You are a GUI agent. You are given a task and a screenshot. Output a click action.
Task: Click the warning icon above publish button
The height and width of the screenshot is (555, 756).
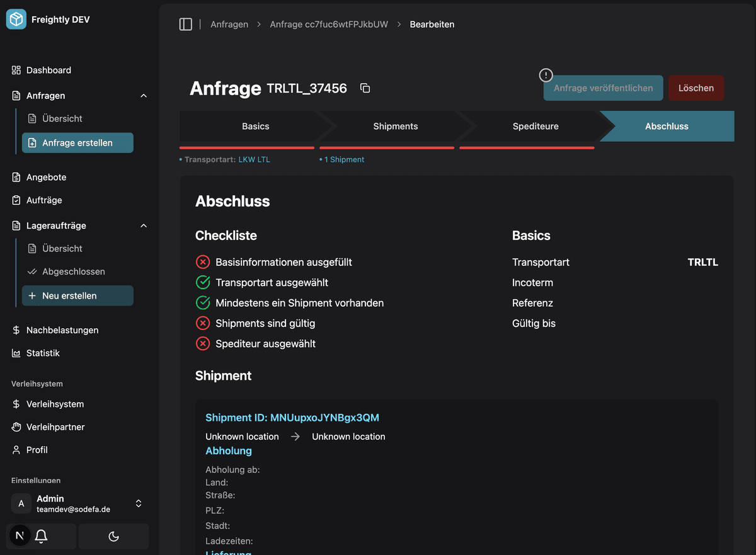click(546, 75)
